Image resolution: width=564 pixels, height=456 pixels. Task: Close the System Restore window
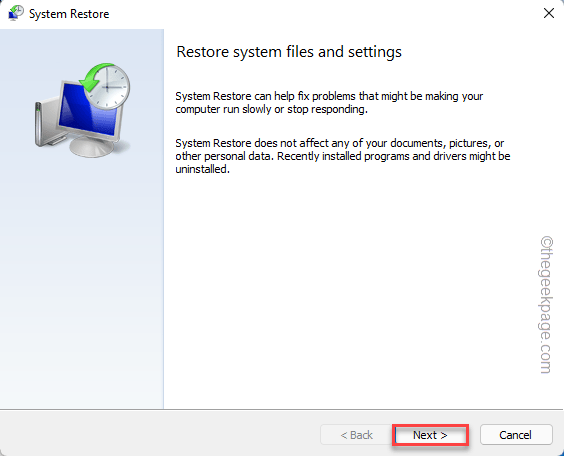click(x=549, y=13)
